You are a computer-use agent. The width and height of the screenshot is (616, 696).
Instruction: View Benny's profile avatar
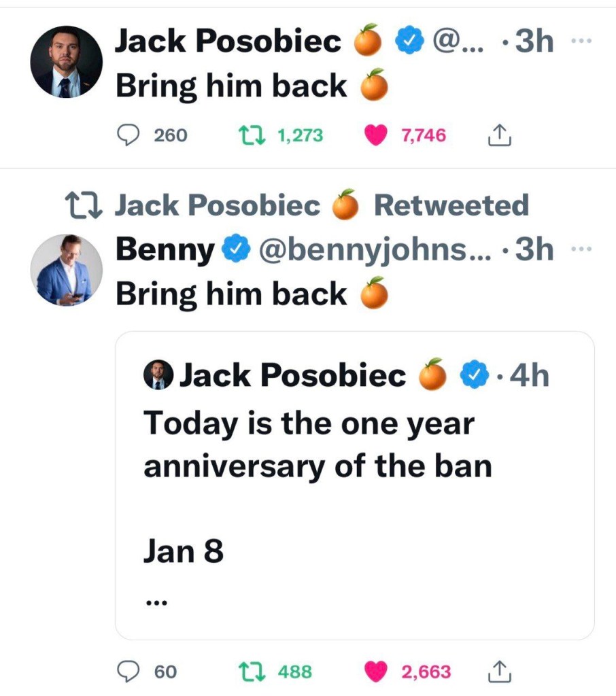click(66, 270)
